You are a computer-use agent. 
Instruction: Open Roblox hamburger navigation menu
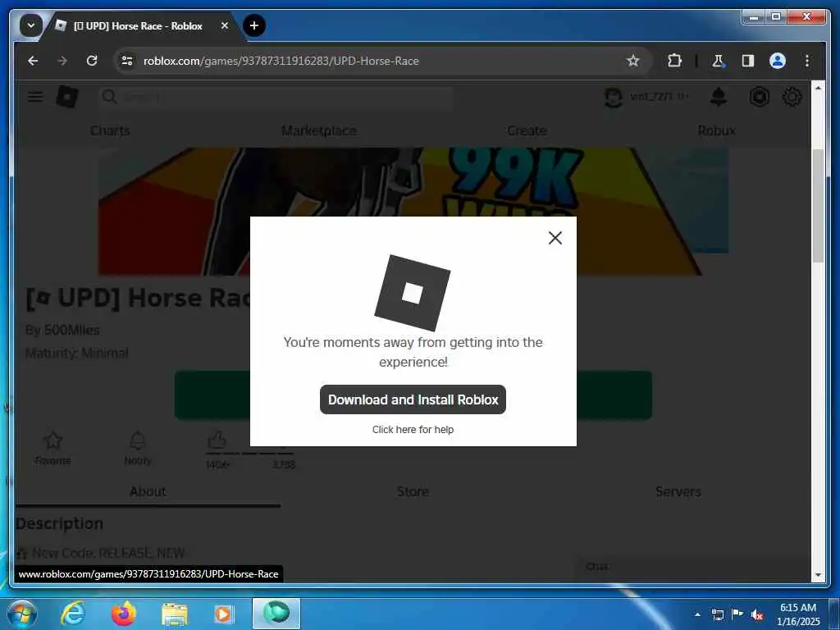35,97
